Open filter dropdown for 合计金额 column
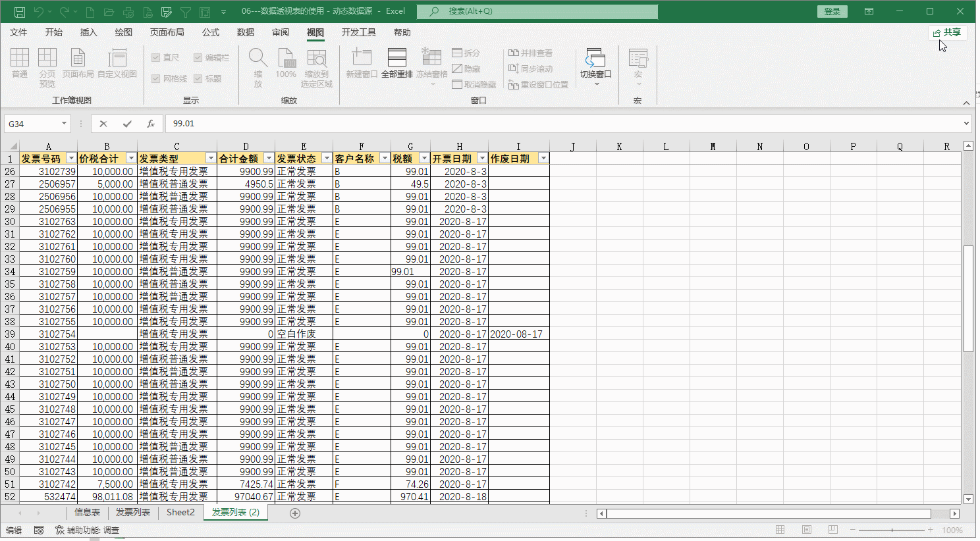The width and height of the screenshot is (980, 541). (x=269, y=159)
